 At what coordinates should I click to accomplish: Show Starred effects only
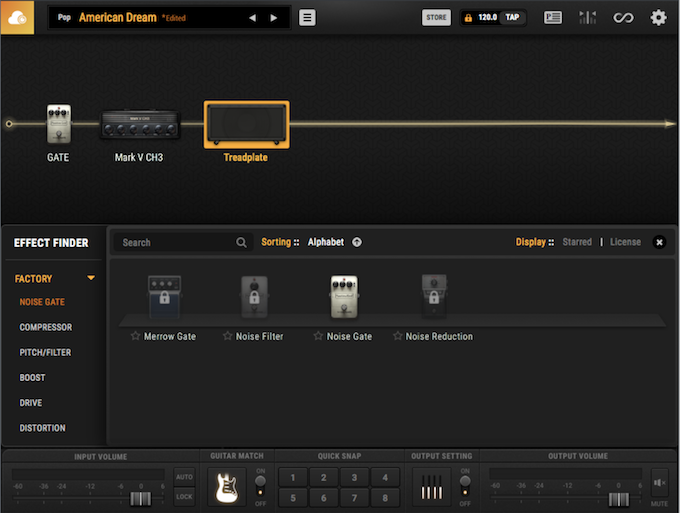[577, 242]
